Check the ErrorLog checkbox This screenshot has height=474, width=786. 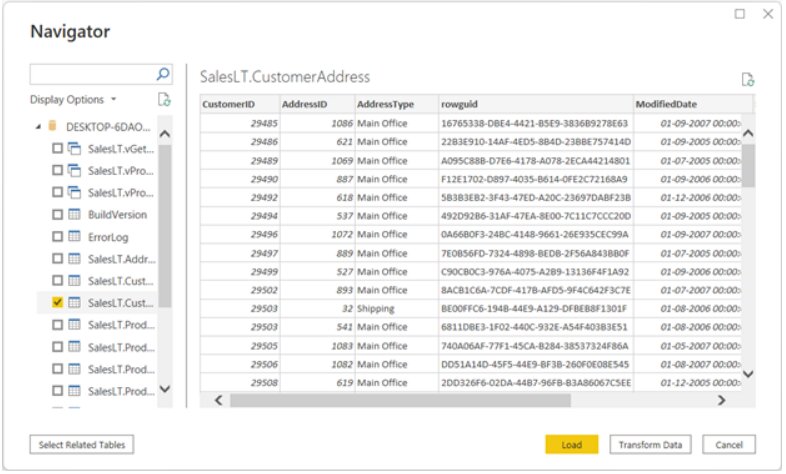[58, 236]
